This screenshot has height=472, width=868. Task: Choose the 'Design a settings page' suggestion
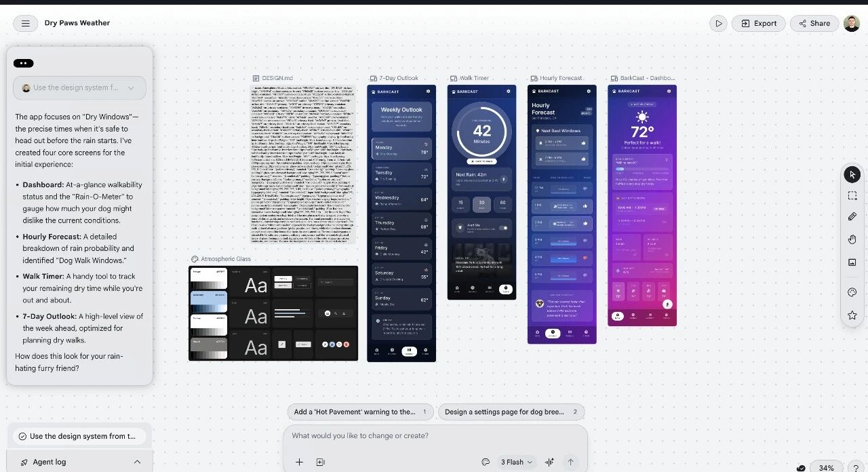pyautogui.click(x=511, y=412)
